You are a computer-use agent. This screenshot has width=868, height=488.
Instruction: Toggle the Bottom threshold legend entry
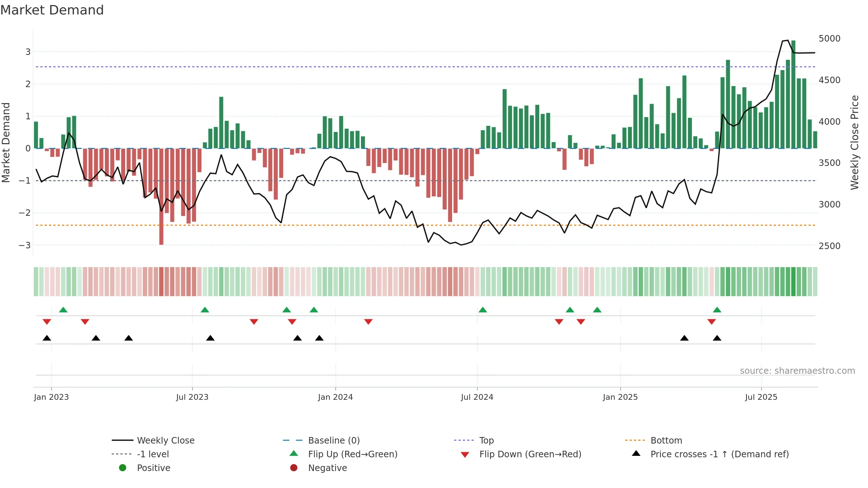coord(654,440)
